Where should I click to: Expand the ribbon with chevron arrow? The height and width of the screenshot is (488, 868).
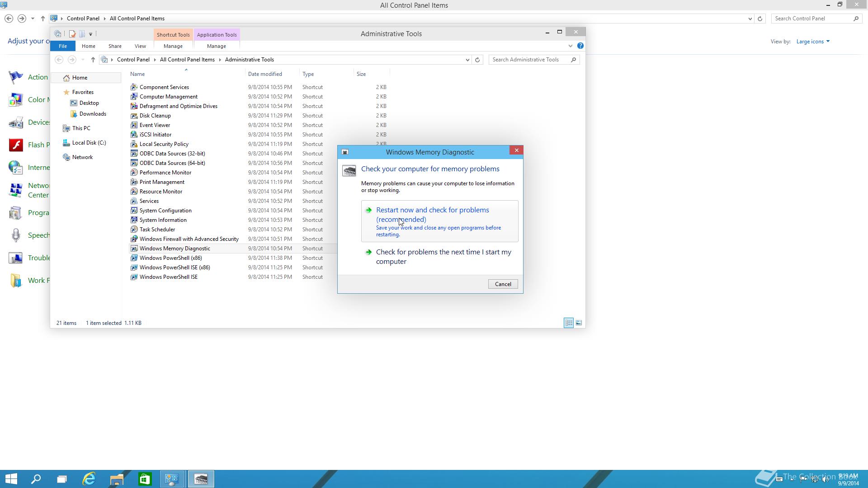click(x=570, y=46)
